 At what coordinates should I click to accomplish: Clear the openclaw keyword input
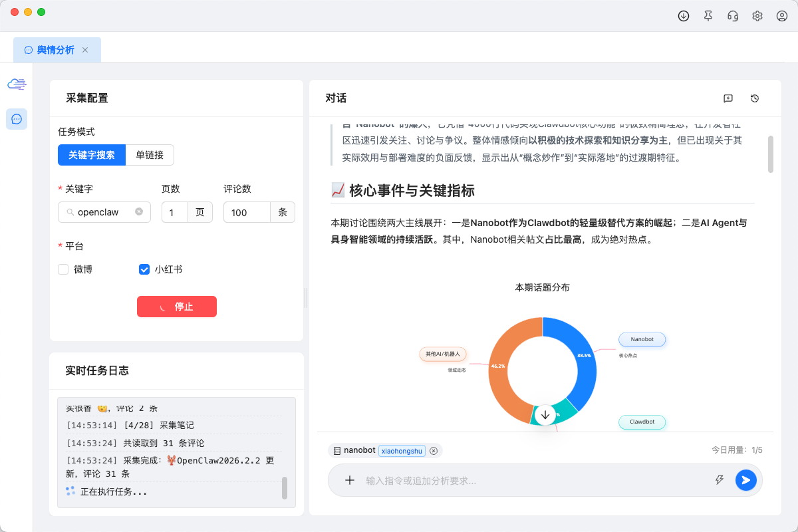(139, 211)
